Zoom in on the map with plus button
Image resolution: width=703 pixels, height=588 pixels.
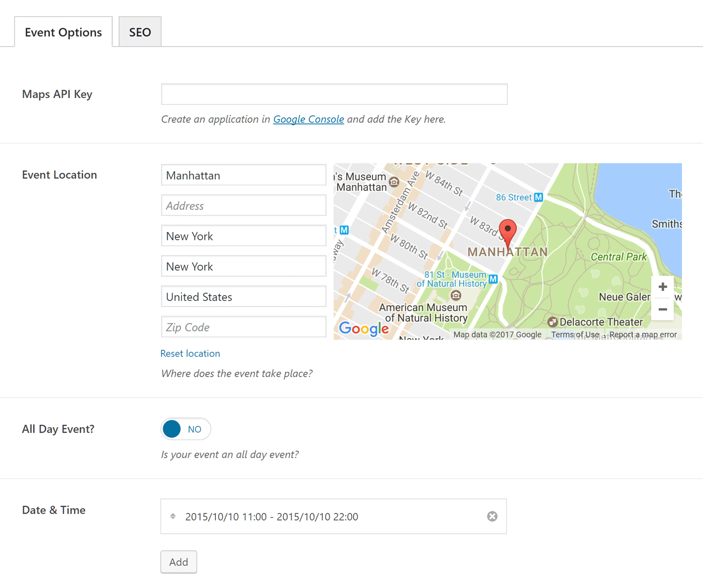click(663, 287)
